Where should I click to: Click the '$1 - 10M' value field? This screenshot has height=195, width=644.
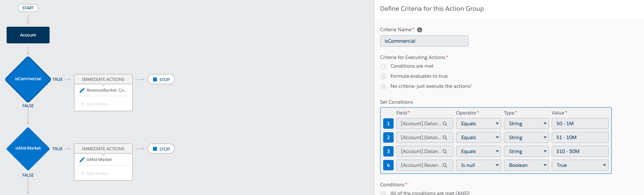coord(580,137)
